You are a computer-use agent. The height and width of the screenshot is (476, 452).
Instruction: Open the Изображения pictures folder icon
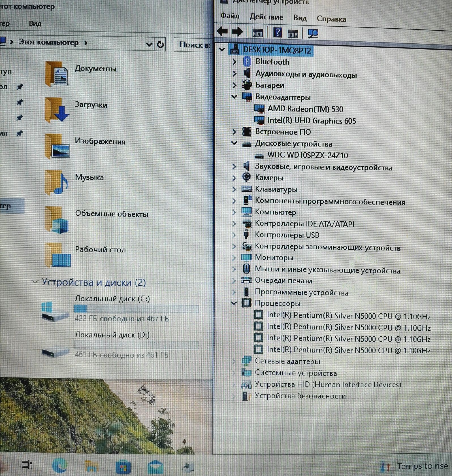point(57,146)
